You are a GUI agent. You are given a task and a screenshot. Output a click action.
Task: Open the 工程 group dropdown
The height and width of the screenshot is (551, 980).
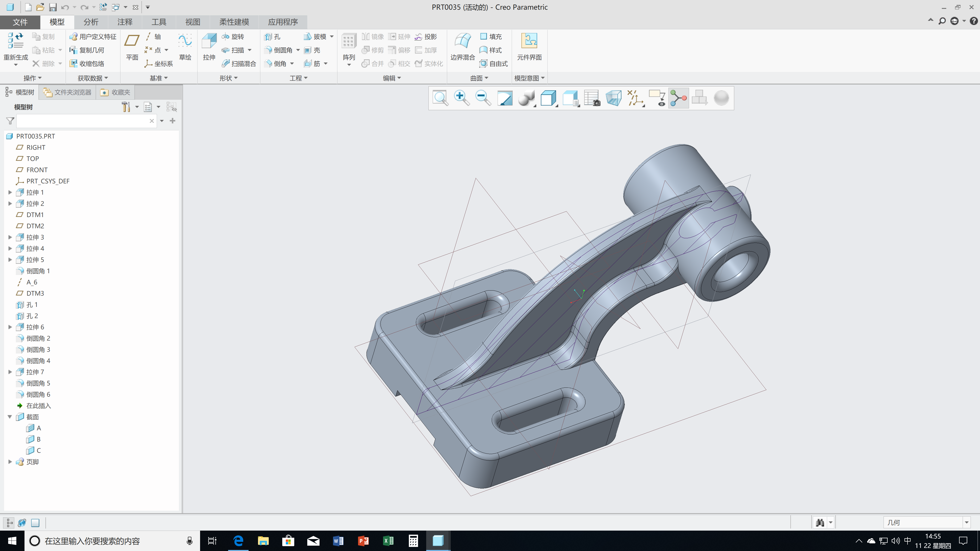coord(299,78)
